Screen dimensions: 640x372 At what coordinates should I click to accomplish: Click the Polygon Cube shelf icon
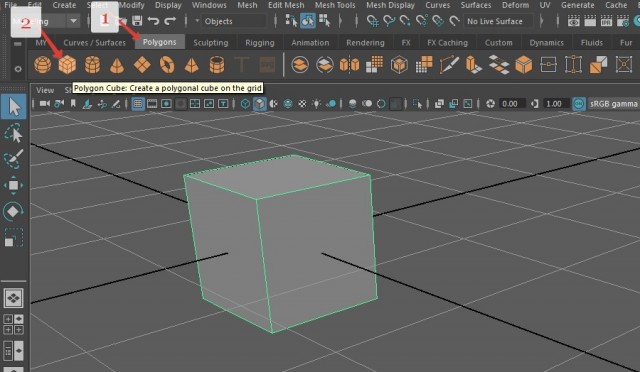click(67, 65)
